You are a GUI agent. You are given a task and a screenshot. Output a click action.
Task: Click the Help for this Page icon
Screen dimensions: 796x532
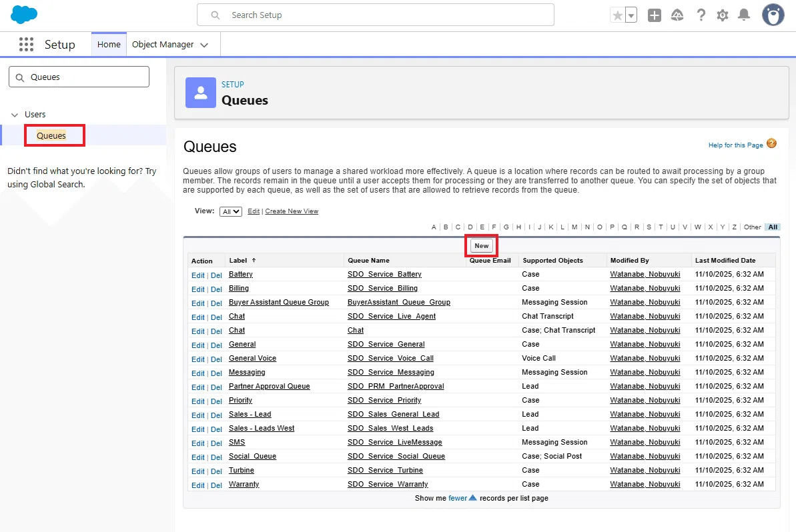[x=771, y=143]
